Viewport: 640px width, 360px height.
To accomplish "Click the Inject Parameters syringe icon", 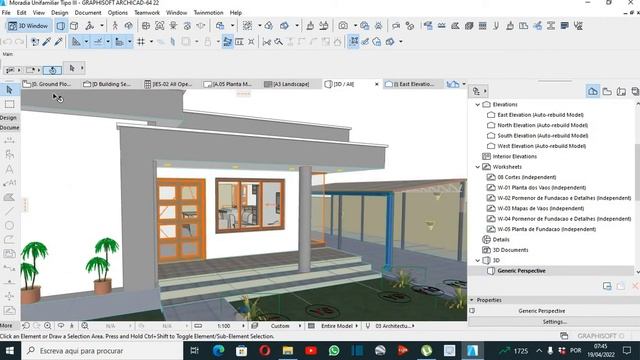I will (x=58, y=42).
